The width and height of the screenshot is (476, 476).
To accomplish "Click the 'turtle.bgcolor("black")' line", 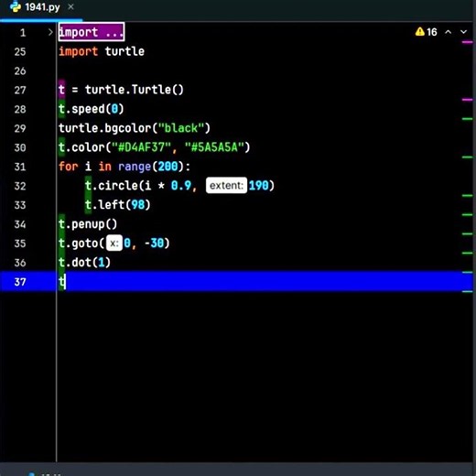I will 135,128.
